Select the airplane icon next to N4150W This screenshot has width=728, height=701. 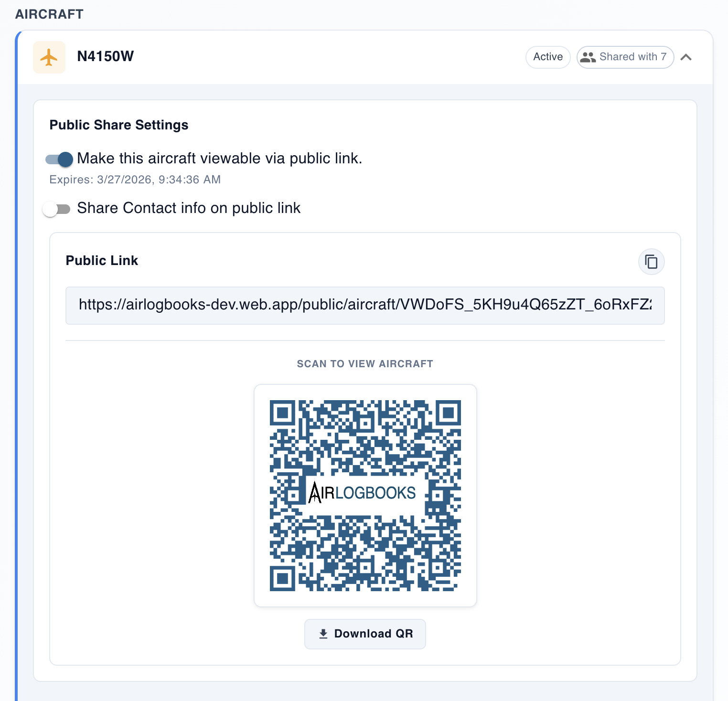(49, 57)
